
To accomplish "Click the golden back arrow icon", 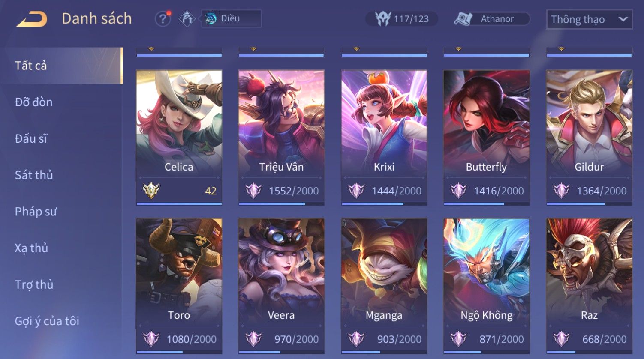I will (32, 19).
